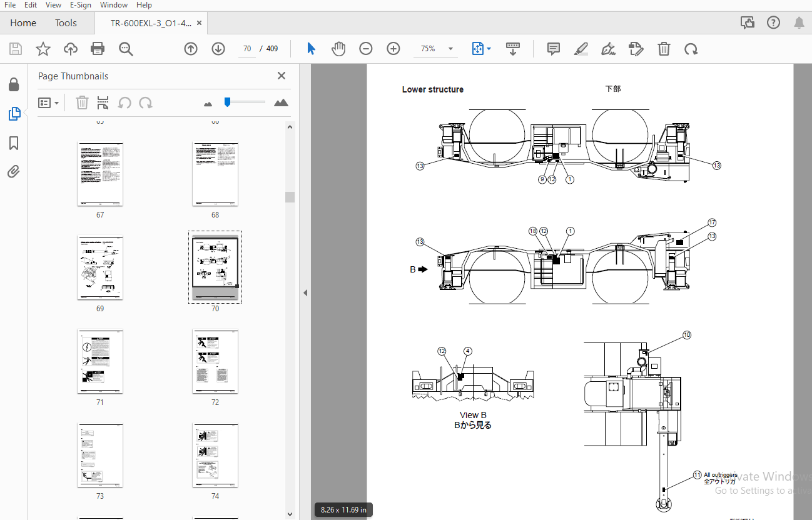The height and width of the screenshot is (520, 812).
Task: Click the fit page scrolling icon
Action: coord(478,49)
